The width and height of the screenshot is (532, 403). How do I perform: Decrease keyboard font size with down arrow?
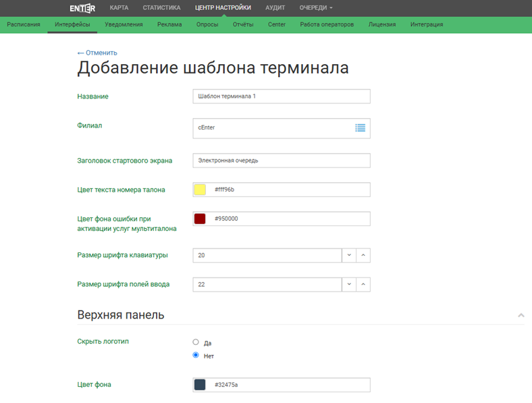[349, 255]
